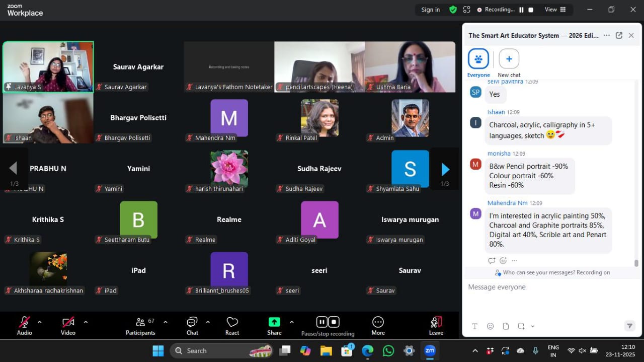Image resolution: width=644 pixels, height=362 pixels.
Task: Click the Leave meeting icon
Action: [x=436, y=322]
